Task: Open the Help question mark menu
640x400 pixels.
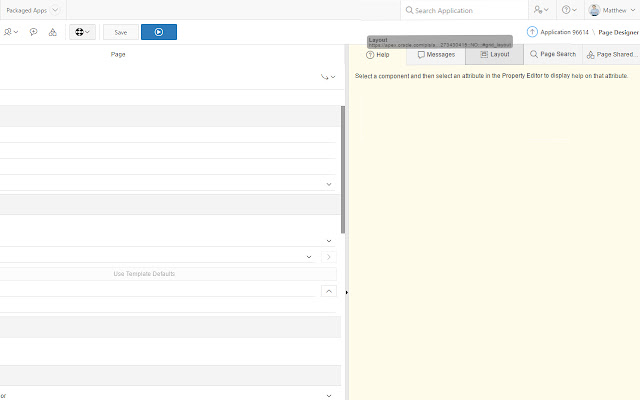Action: click(x=569, y=10)
